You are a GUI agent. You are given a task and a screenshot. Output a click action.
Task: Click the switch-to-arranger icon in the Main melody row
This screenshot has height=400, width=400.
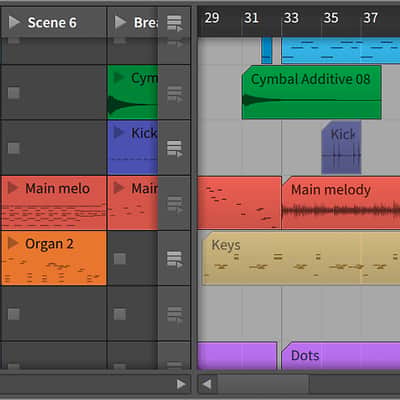pos(175,204)
